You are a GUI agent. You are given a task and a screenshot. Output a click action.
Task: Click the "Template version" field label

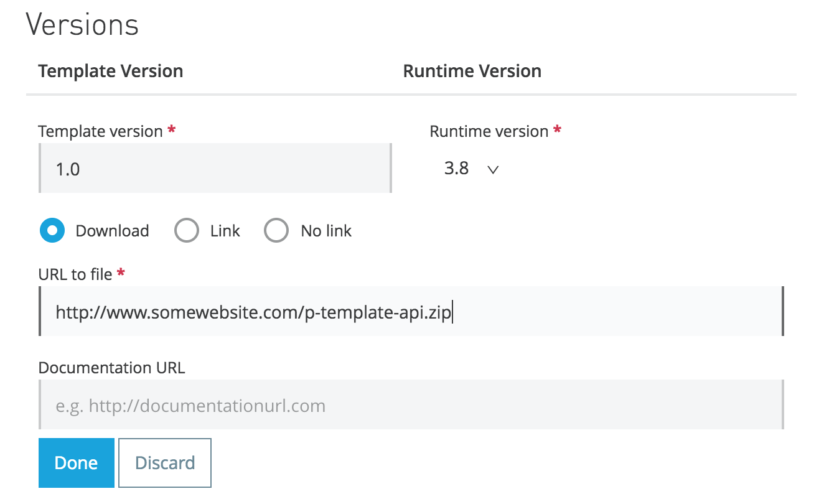pos(100,131)
